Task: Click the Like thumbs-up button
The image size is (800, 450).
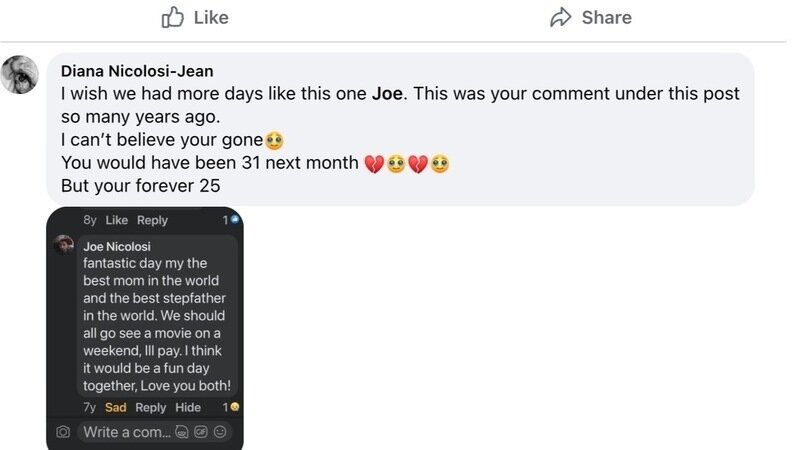Action: (x=195, y=17)
